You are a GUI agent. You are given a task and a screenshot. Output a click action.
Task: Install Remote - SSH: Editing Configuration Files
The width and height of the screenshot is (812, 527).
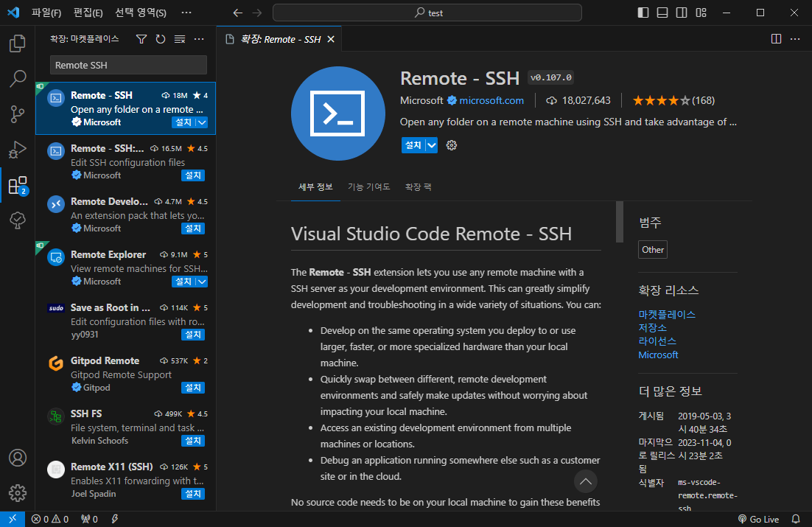pyautogui.click(x=192, y=175)
